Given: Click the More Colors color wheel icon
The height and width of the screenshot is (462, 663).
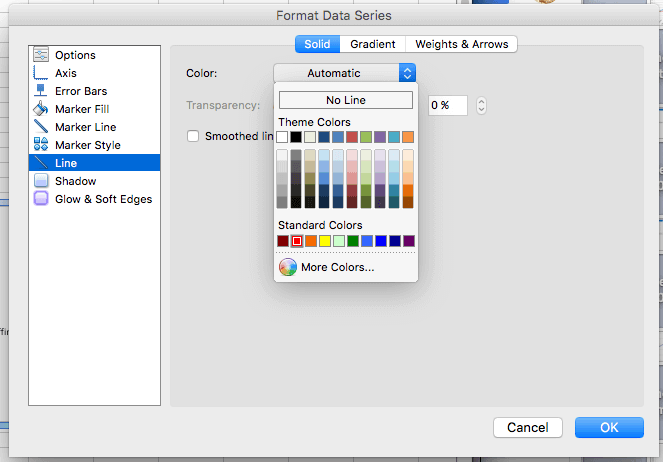Looking at the screenshot, I should (x=288, y=267).
